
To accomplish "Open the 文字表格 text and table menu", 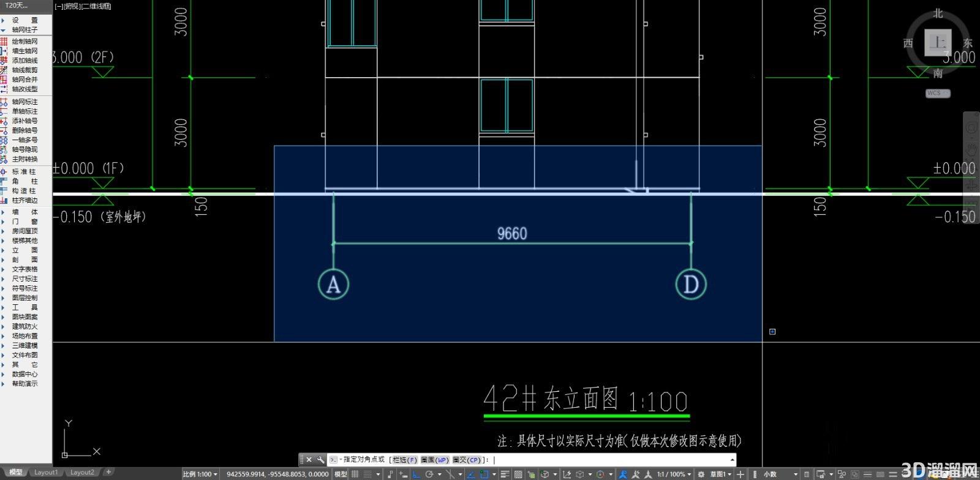I will pos(24,269).
